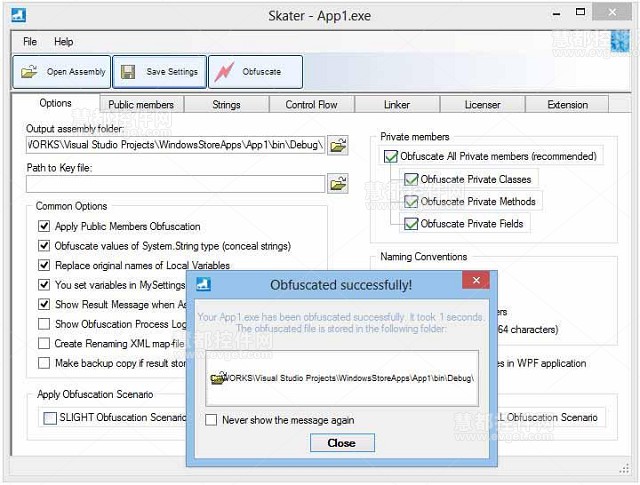Minimize the Skater window
The image size is (640, 485).
tap(556, 14)
